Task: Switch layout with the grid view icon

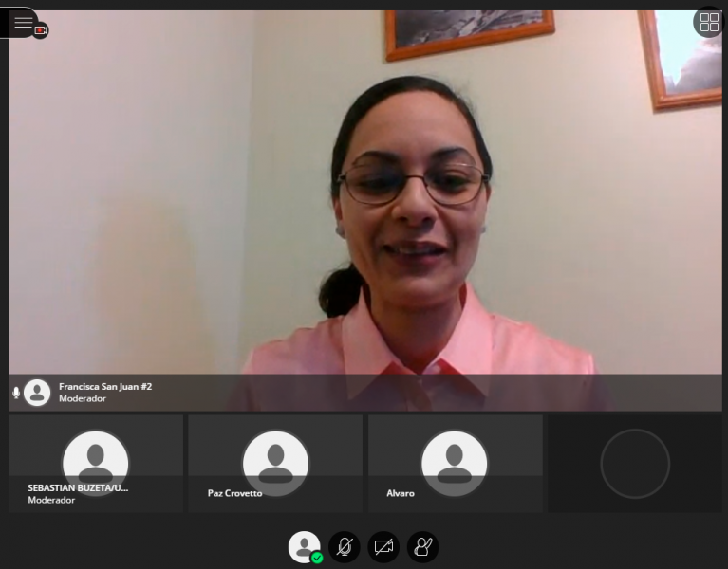Action: [709, 22]
